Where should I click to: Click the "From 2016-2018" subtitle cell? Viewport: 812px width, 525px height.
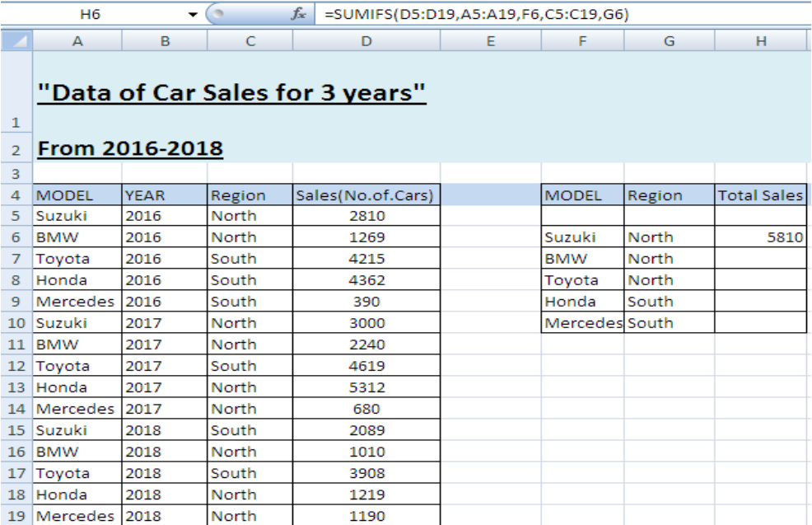(x=130, y=148)
